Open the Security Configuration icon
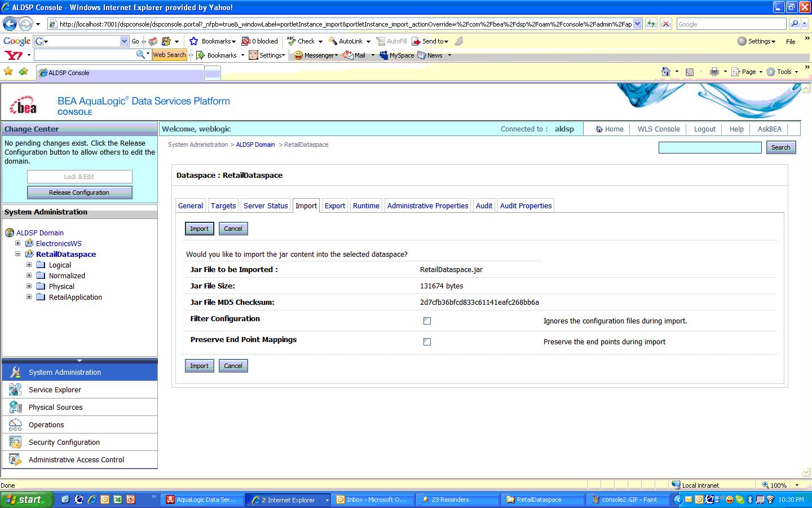812x508 pixels. pos(15,442)
